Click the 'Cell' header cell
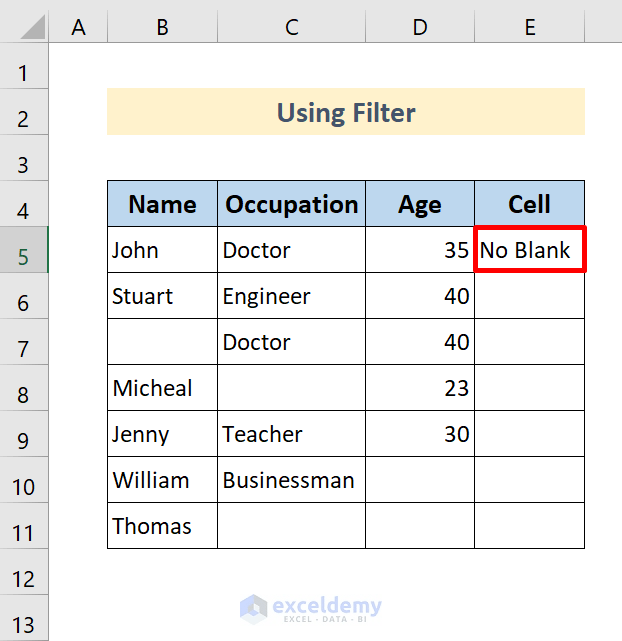 pos(530,204)
